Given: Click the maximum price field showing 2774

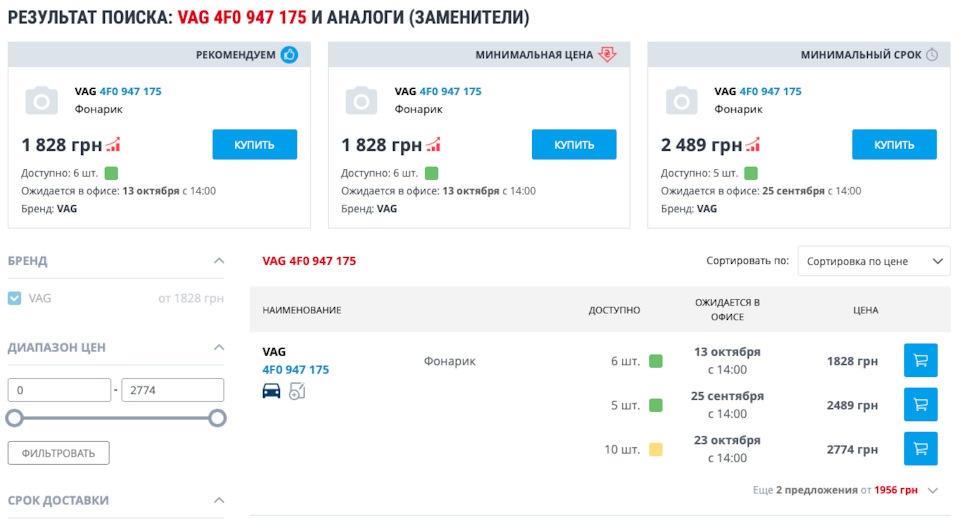Looking at the screenshot, I should point(173,390).
